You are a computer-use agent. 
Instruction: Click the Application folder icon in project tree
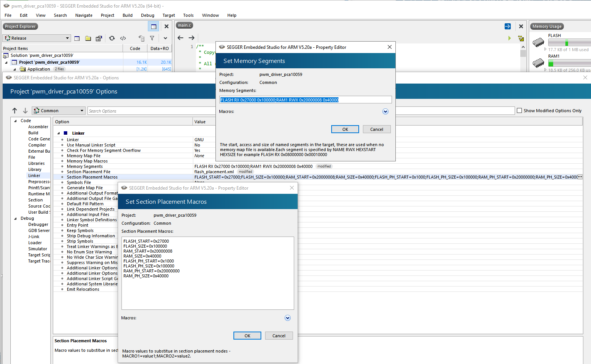coord(23,69)
